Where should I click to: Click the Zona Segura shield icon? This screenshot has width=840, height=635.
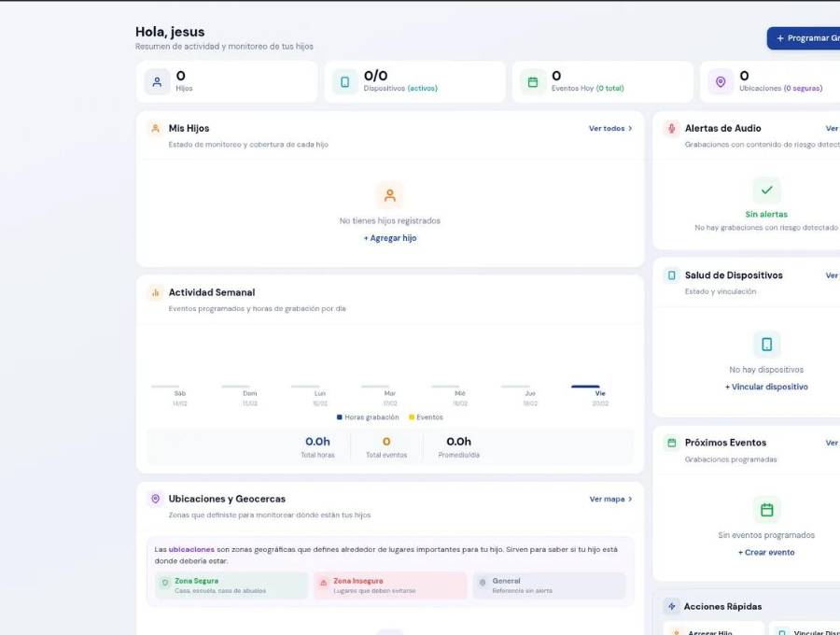pos(165,583)
